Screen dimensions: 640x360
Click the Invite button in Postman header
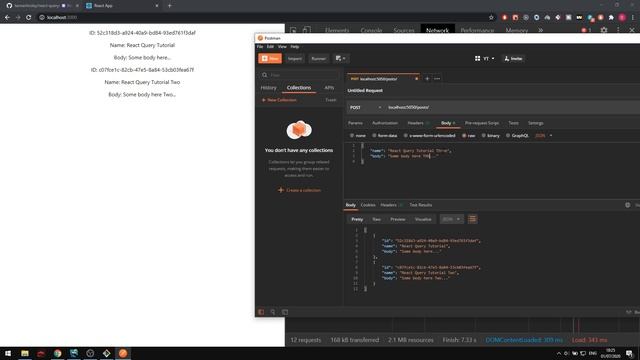click(513, 58)
